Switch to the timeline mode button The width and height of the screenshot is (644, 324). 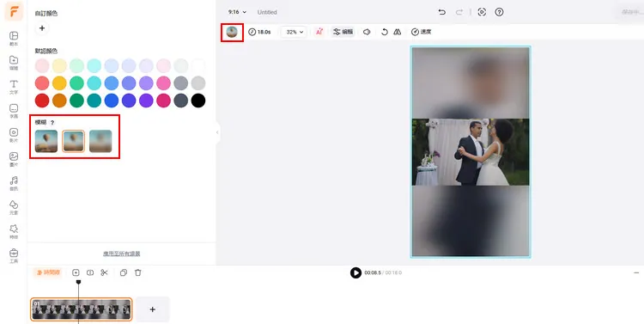point(49,272)
